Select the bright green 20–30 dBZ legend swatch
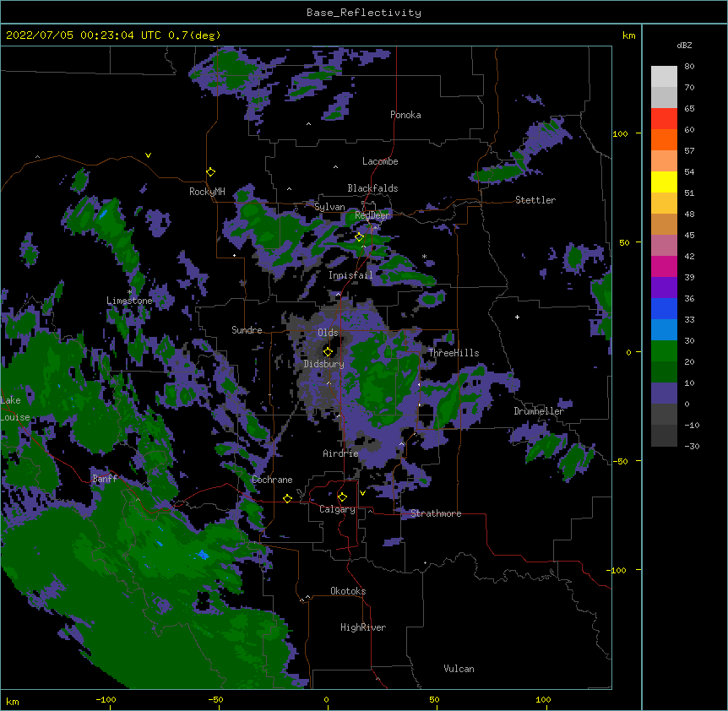 pos(664,351)
